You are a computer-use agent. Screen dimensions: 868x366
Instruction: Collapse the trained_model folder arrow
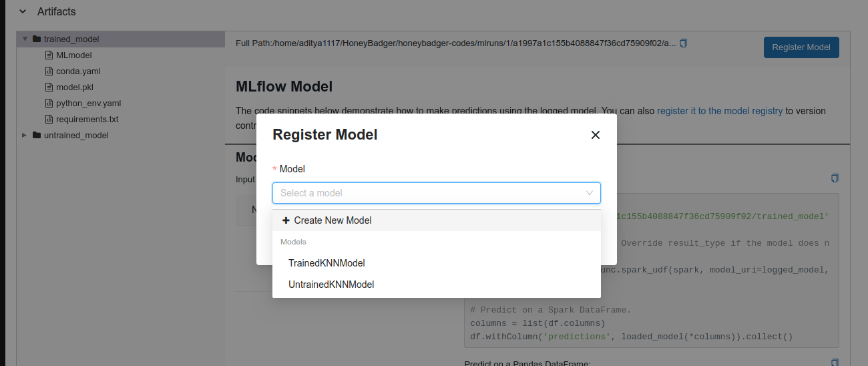[25, 39]
